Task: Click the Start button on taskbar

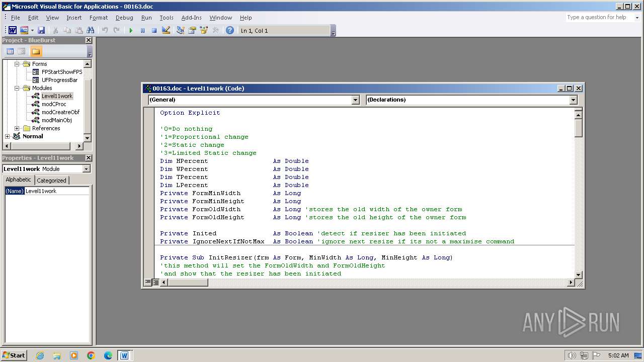Action: [x=14, y=355]
